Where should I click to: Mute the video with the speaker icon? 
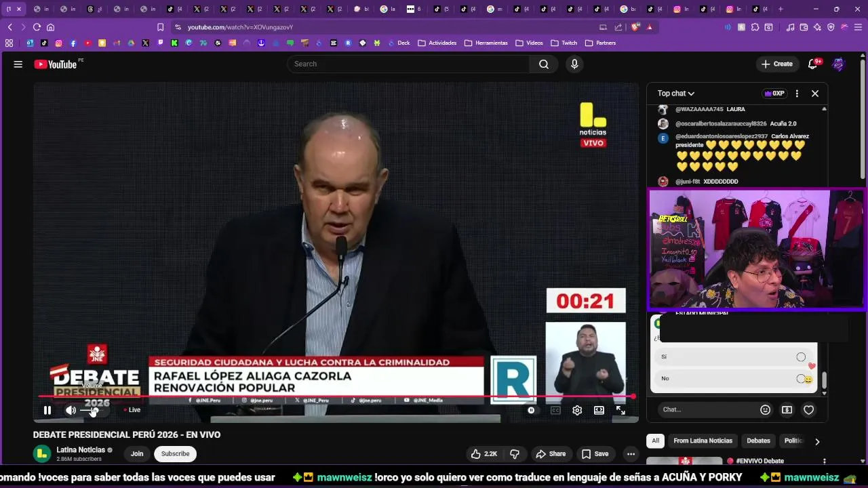(x=71, y=410)
